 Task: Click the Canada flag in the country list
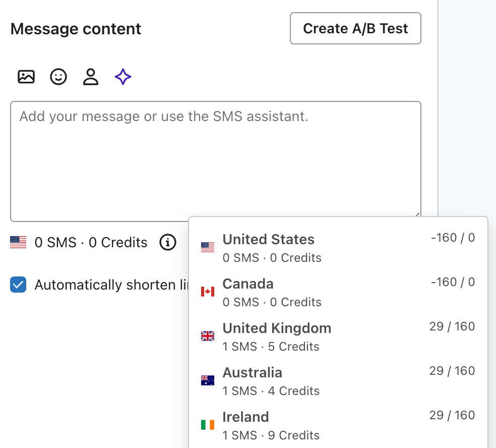point(208,292)
